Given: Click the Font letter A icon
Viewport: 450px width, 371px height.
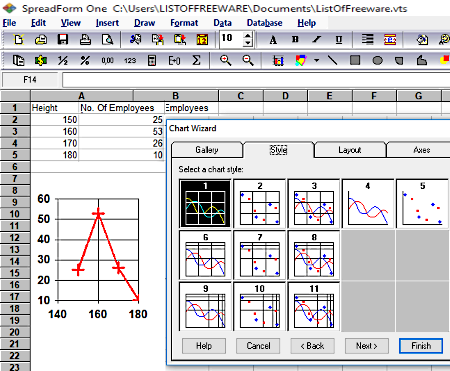Looking at the screenshot, I should pos(273,40).
